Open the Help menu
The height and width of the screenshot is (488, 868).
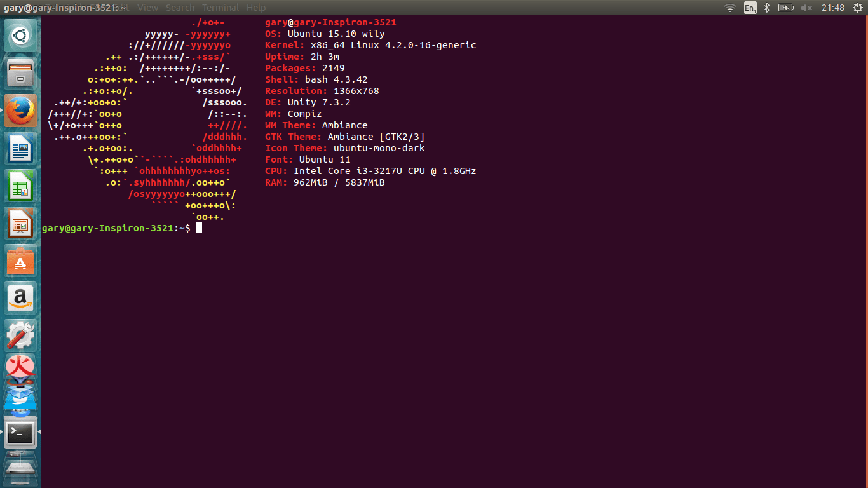point(256,8)
